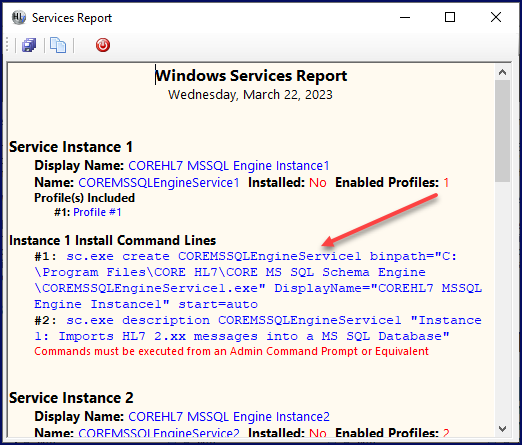
Task: Click the date Wednesday, March 22, 2023
Action: 250,95
